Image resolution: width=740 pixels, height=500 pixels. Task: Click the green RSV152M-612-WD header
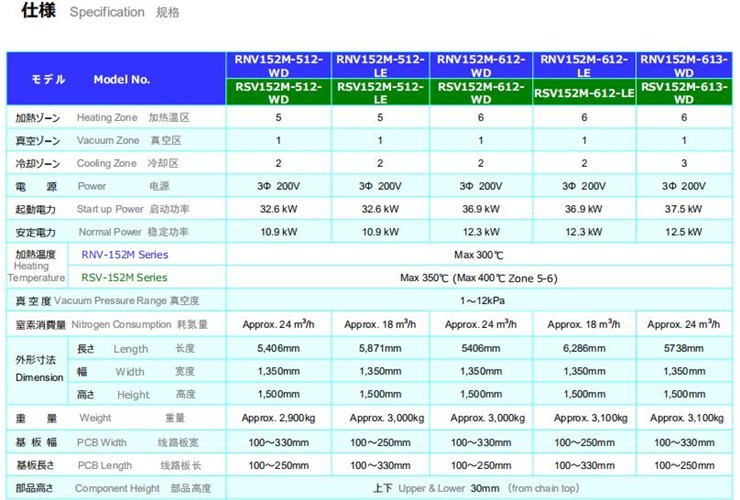481,93
